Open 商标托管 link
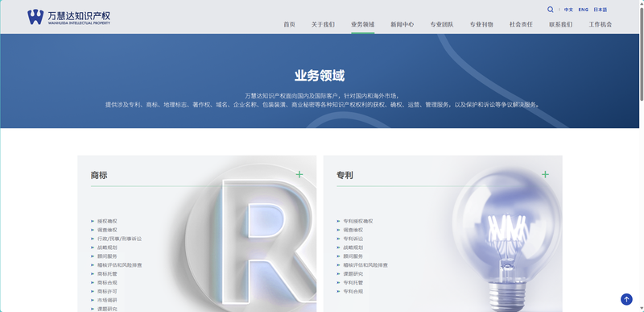Viewport: 644px width, 312px height. [107, 274]
